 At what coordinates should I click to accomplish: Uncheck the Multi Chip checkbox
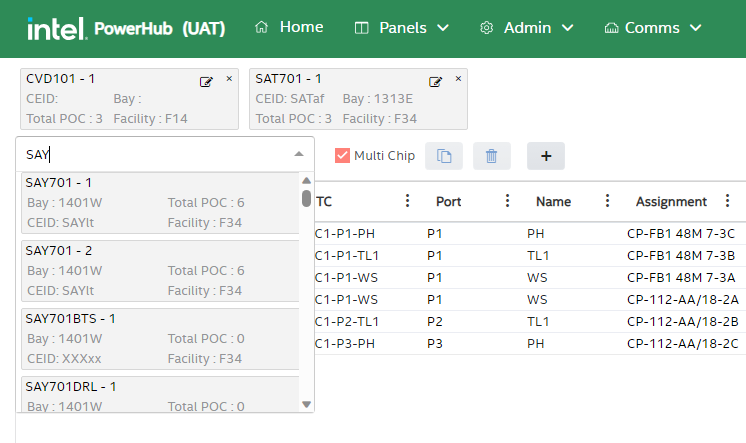click(x=342, y=156)
